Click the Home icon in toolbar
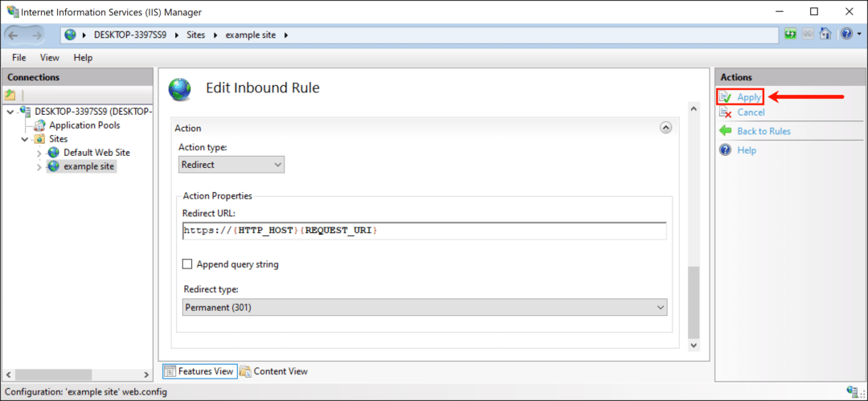Viewport: 868px width, 401px height. coord(825,35)
